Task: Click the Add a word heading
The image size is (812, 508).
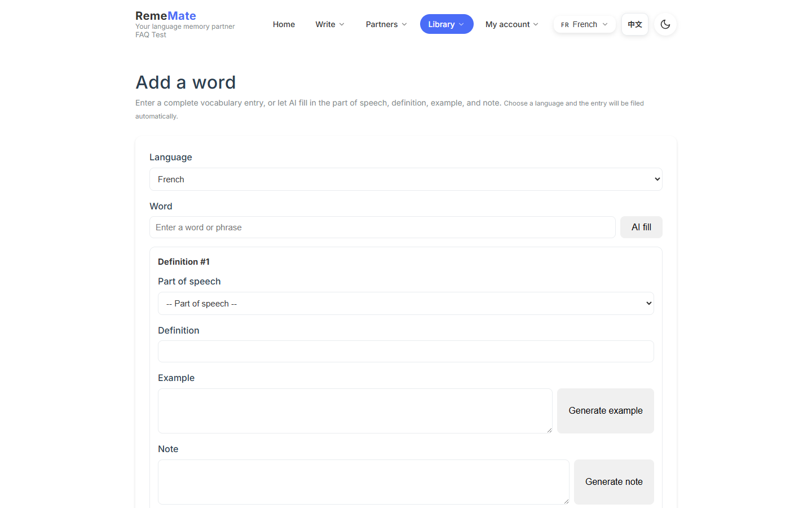Action: pyautogui.click(x=186, y=82)
